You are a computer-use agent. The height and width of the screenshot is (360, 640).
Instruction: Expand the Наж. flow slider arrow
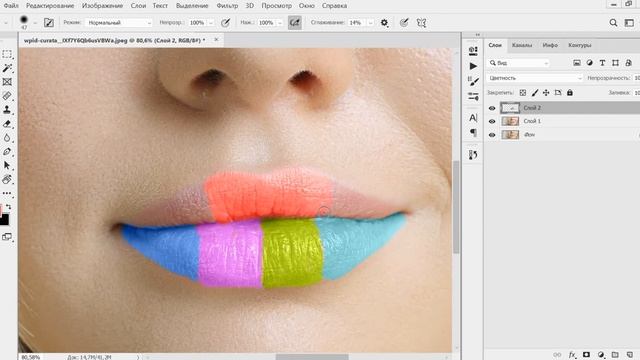pyautogui.click(x=280, y=23)
